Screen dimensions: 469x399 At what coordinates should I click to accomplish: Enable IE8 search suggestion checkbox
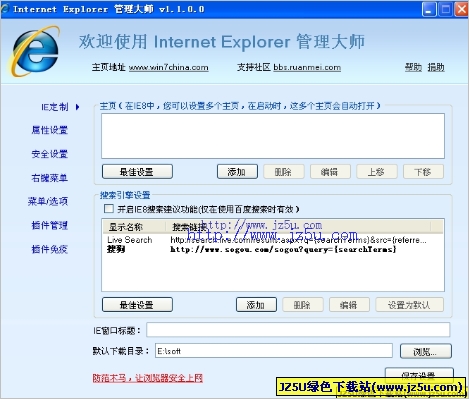[109, 209]
